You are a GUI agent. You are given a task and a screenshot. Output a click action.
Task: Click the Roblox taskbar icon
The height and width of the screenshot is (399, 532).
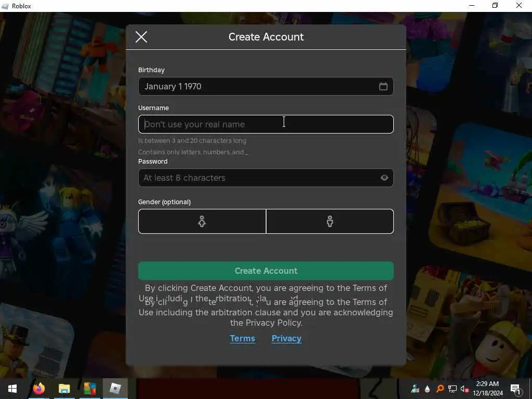(115, 389)
